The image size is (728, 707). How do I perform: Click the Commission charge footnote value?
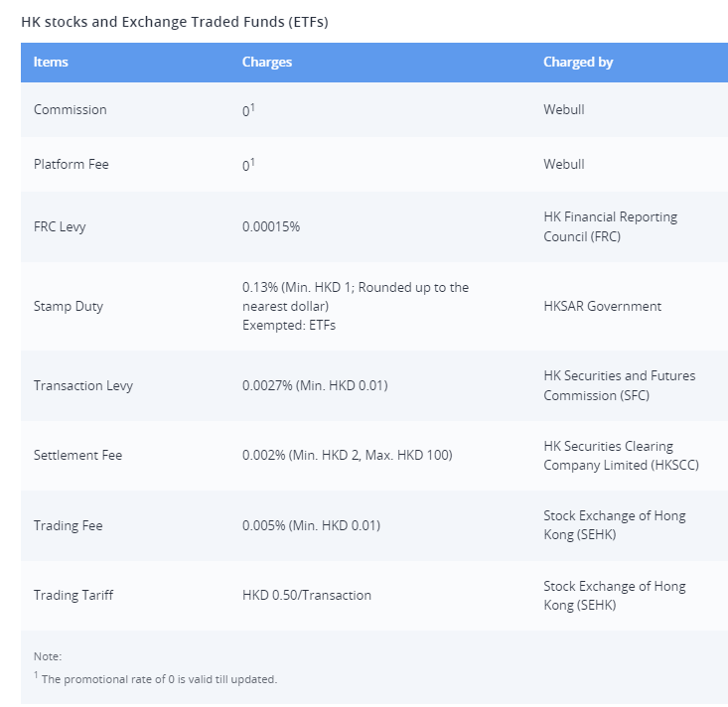click(248, 110)
